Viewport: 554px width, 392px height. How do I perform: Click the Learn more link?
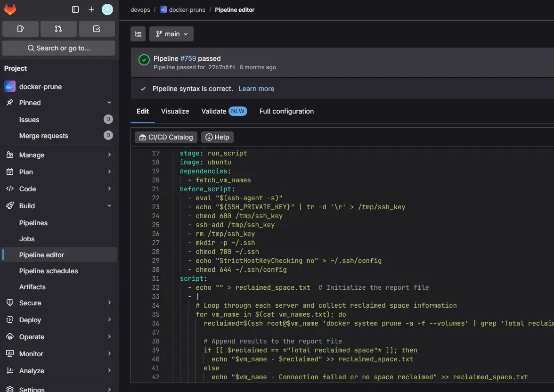[256, 89]
